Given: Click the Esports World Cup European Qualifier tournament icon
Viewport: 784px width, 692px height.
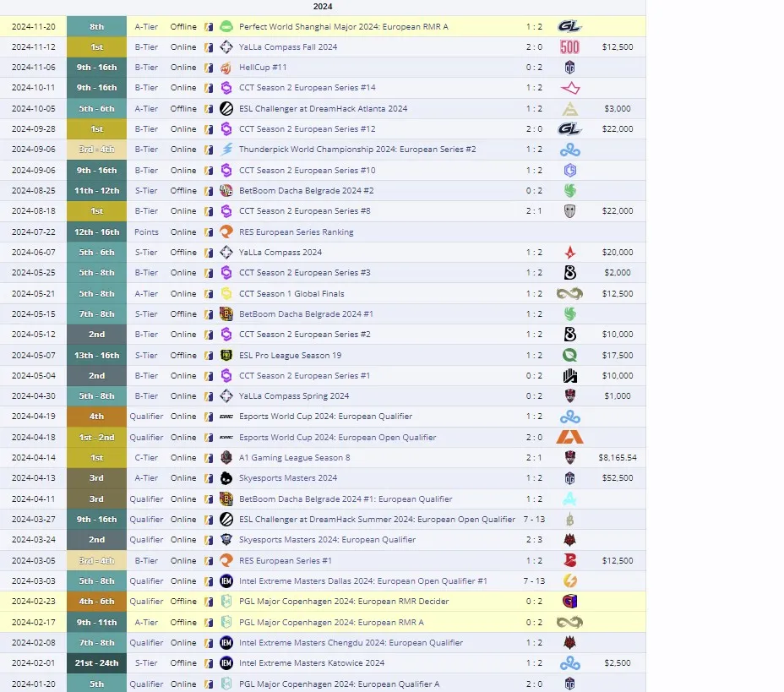Looking at the screenshot, I should pyautogui.click(x=226, y=417).
